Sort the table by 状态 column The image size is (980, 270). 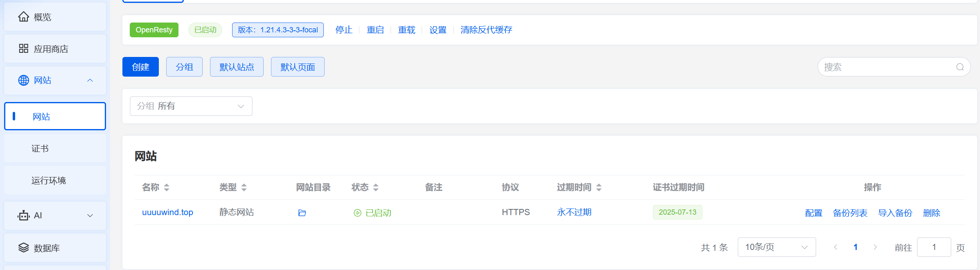tap(376, 188)
